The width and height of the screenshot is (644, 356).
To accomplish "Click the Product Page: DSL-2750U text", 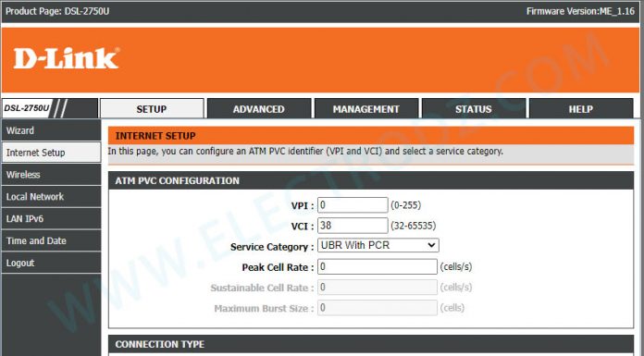I will pyautogui.click(x=57, y=11).
